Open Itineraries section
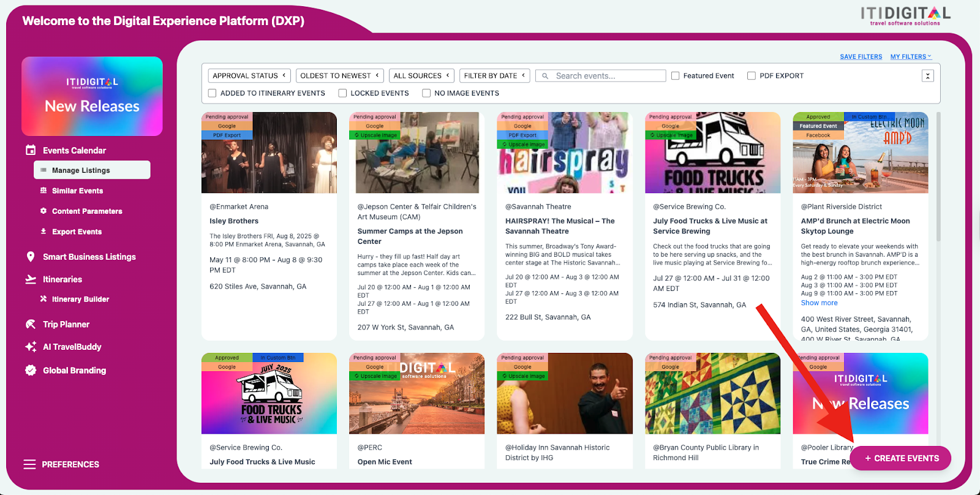The width and height of the screenshot is (980, 495). (x=62, y=279)
